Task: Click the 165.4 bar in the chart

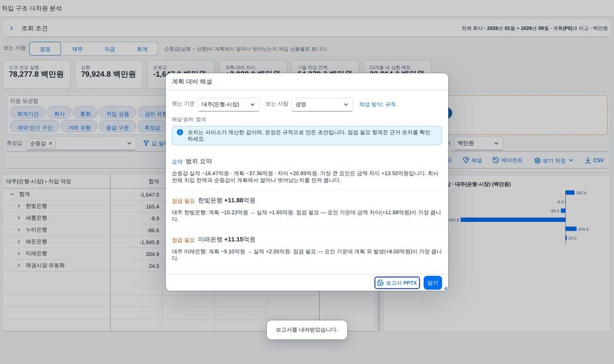Action: point(570,192)
